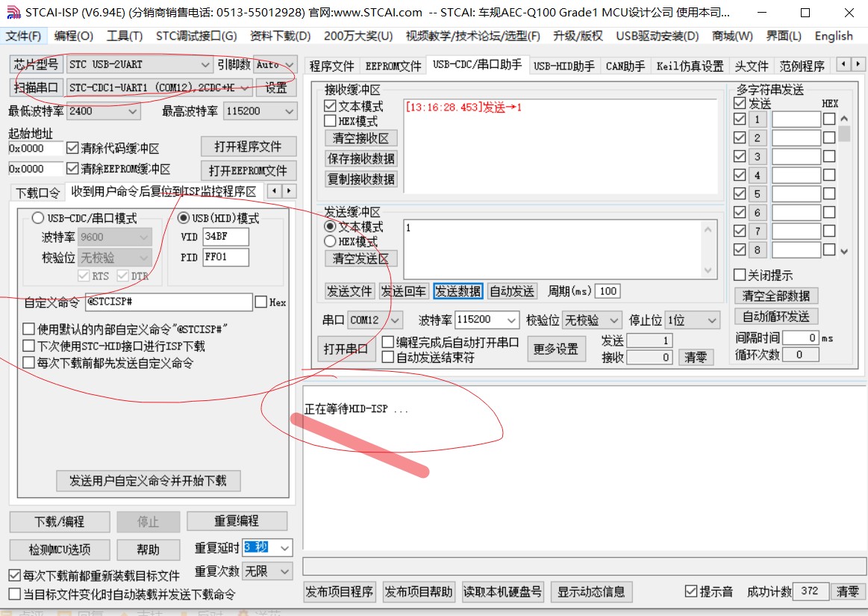Switch to the 程序文件 tab
This screenshot has width=868, height=616.
point(331,66)
